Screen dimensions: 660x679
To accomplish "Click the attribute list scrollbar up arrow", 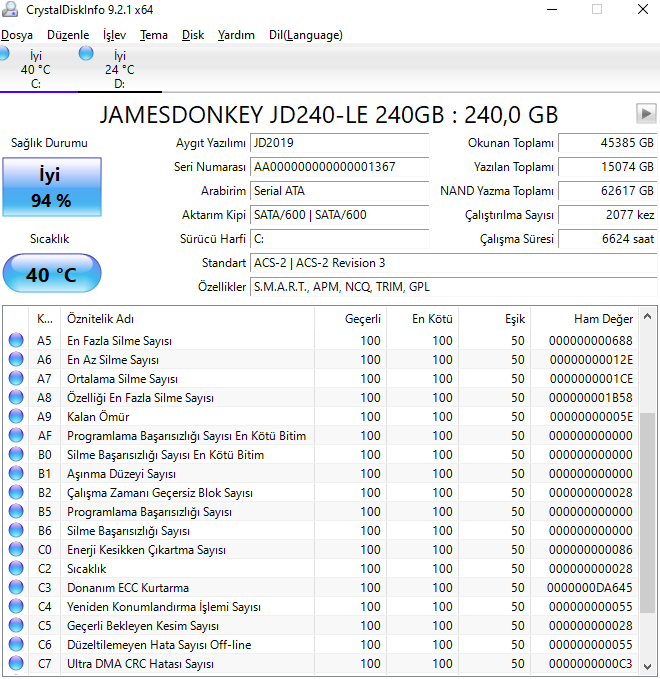I will click(647, 317).
